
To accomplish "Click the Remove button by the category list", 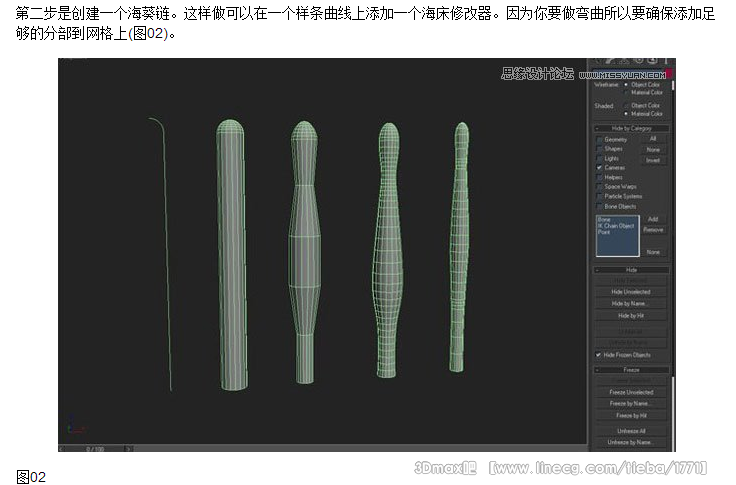I will 653,230.
